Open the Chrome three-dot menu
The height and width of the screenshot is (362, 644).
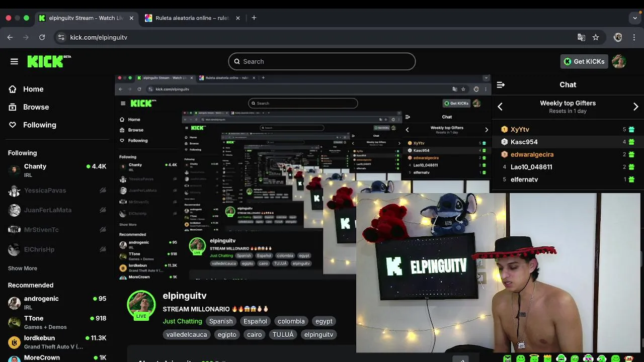(634, 37)
